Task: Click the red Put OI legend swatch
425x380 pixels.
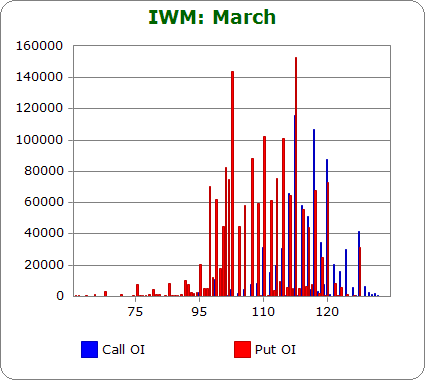Action: tap(242, 349)
